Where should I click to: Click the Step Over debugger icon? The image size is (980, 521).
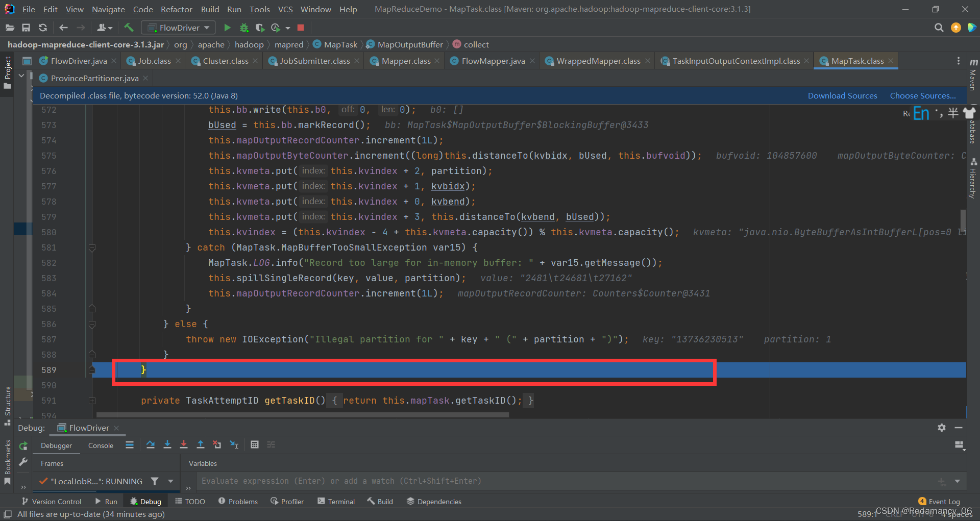pyautogui.click(x=151, y=444)
